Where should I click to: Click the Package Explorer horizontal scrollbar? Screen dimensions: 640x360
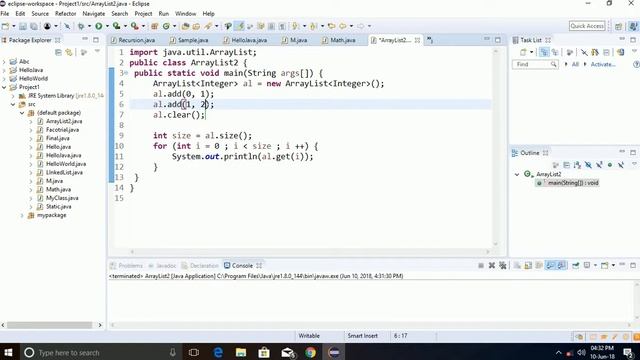tap(49, 325)
